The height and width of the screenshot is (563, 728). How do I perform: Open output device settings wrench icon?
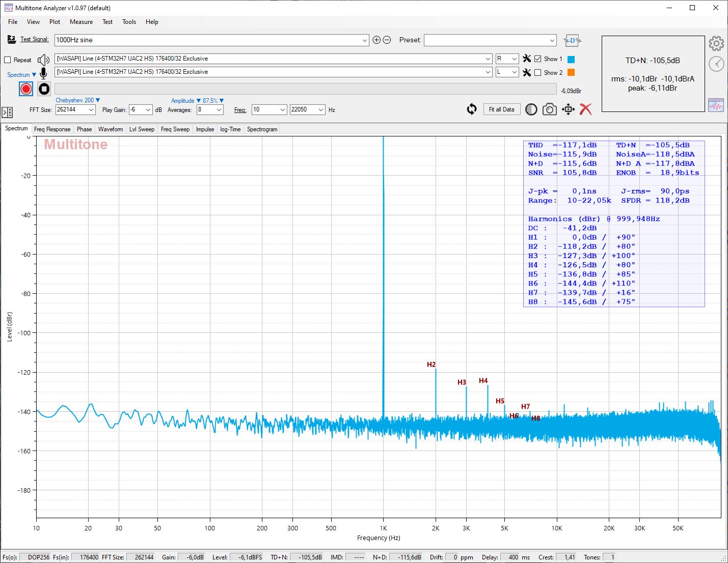(x=527, y=59)
